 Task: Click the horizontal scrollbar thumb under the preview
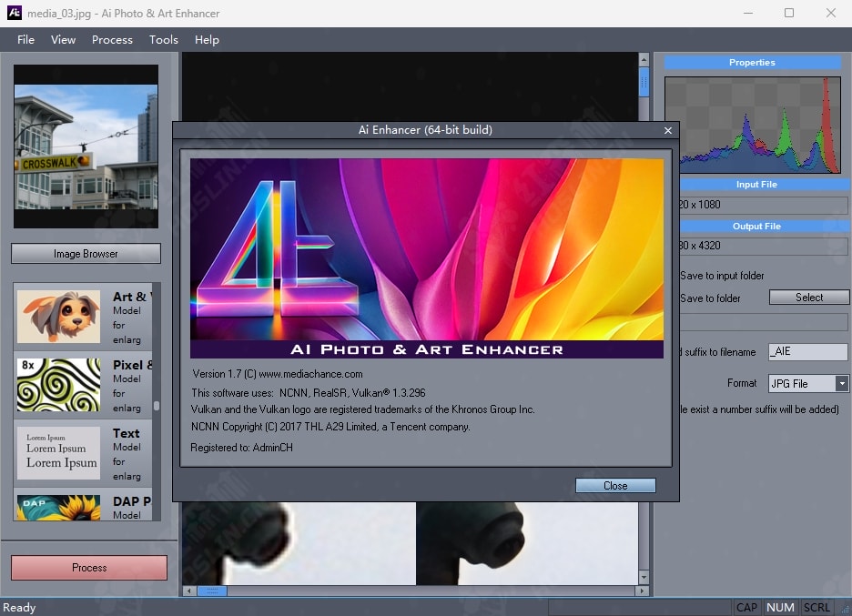coord(212,591)
